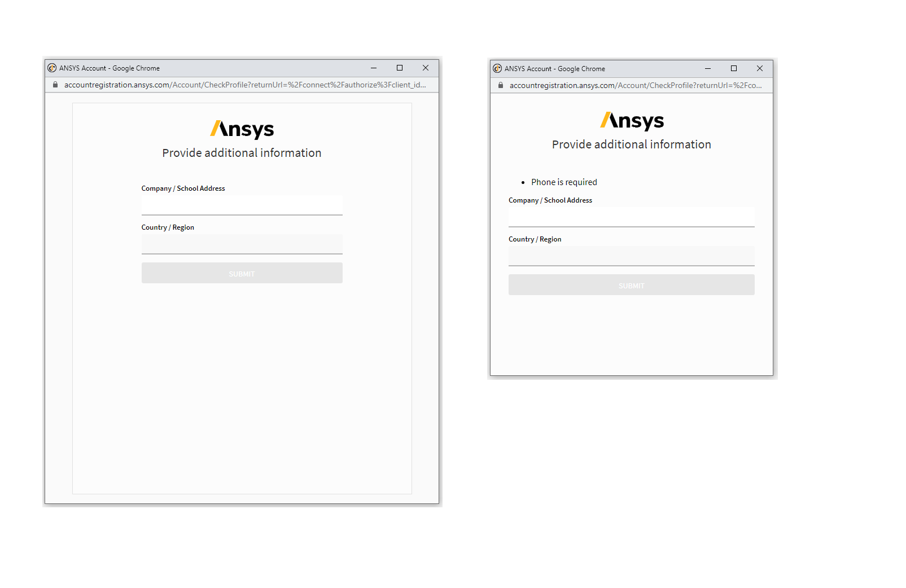Click 'Company / School Address' label in left window

[x=183, y=188]
